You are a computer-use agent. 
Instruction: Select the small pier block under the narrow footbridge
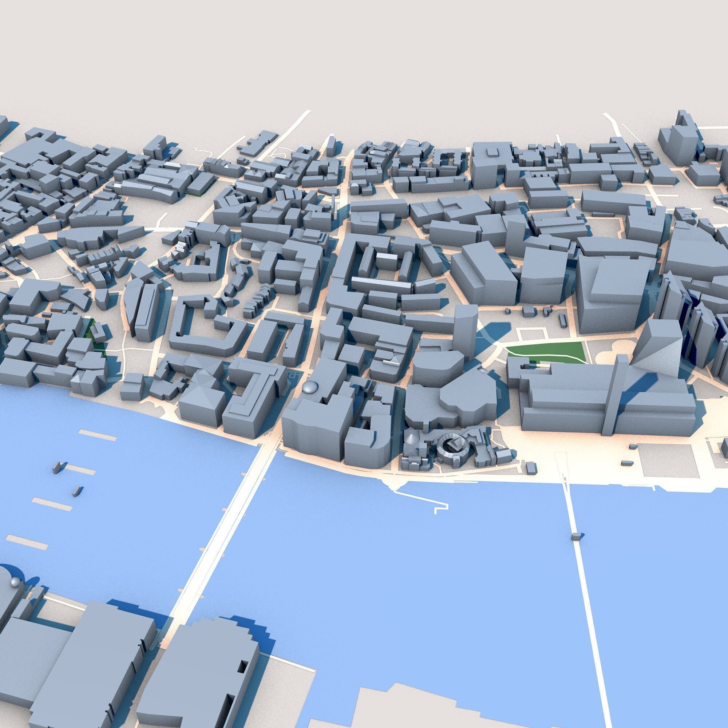point(577,536)
